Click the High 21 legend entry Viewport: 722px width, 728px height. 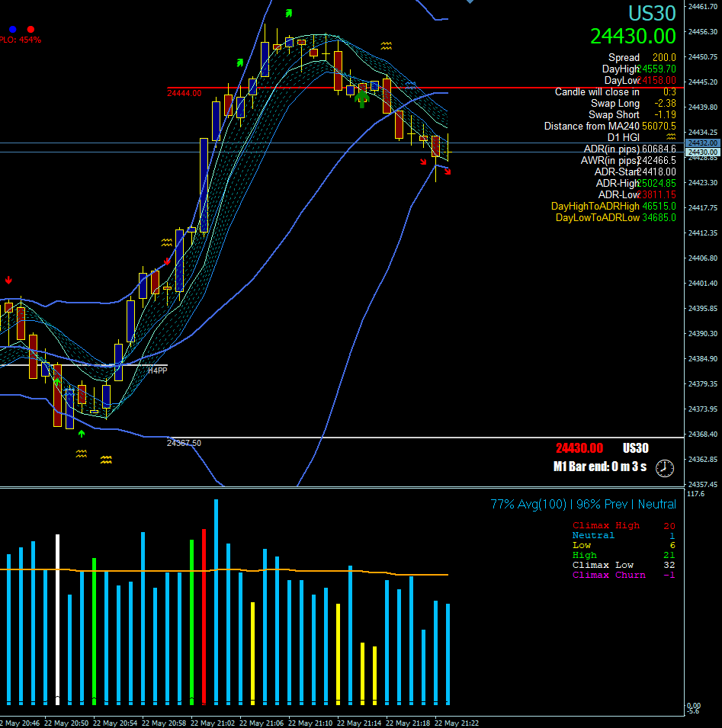624,555
